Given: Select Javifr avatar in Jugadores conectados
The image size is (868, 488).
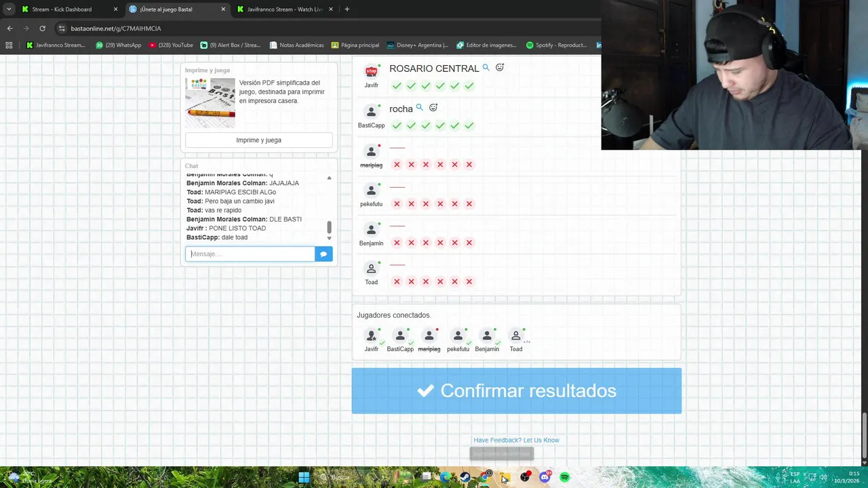Looking at the screenshot, I should coord(371,335).
